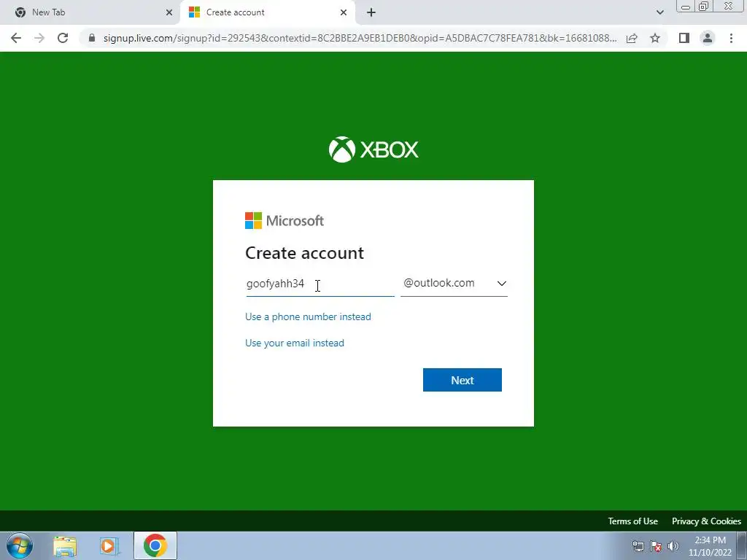Open the network tray icon
Viewport: 747px width, 560px height.
click(638, 546)
